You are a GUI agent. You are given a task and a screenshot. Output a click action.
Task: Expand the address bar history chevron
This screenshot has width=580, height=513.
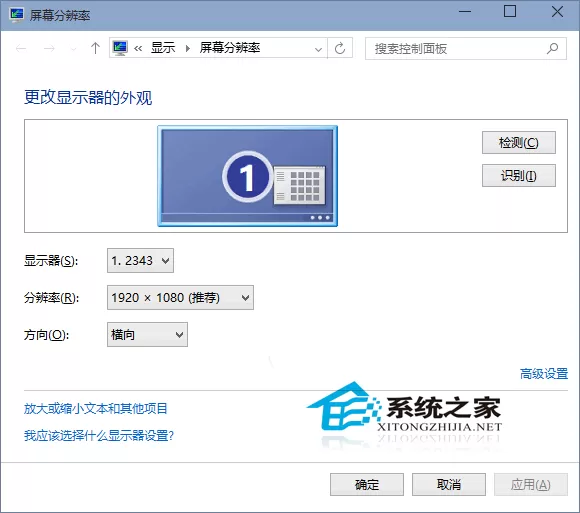(x=318, y=49)
